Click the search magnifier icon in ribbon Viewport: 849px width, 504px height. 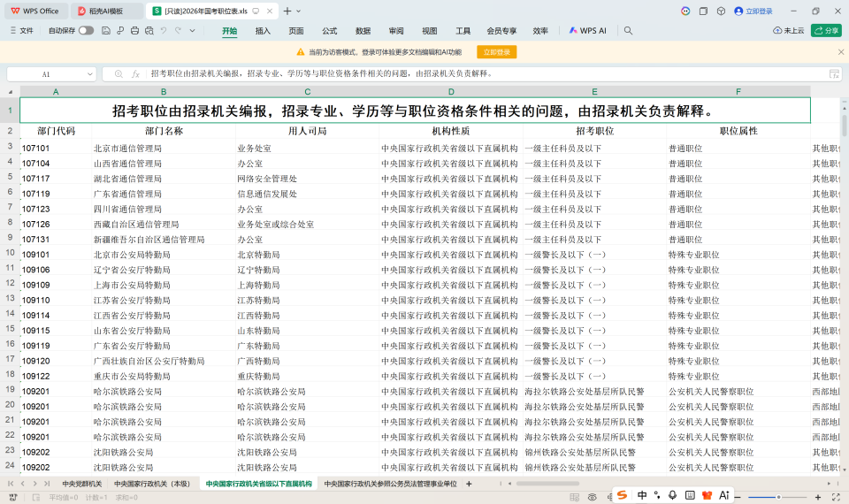(628, 30)
